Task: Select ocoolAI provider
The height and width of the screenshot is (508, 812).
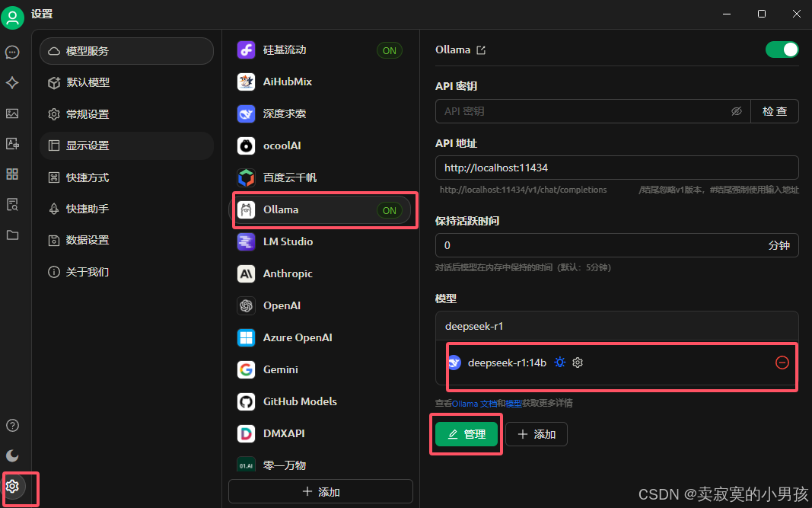Action: [320, 146]
